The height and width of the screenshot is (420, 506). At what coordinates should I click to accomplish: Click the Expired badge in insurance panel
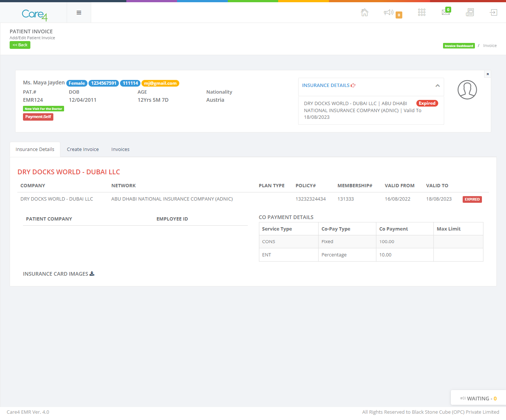point(427,103)
